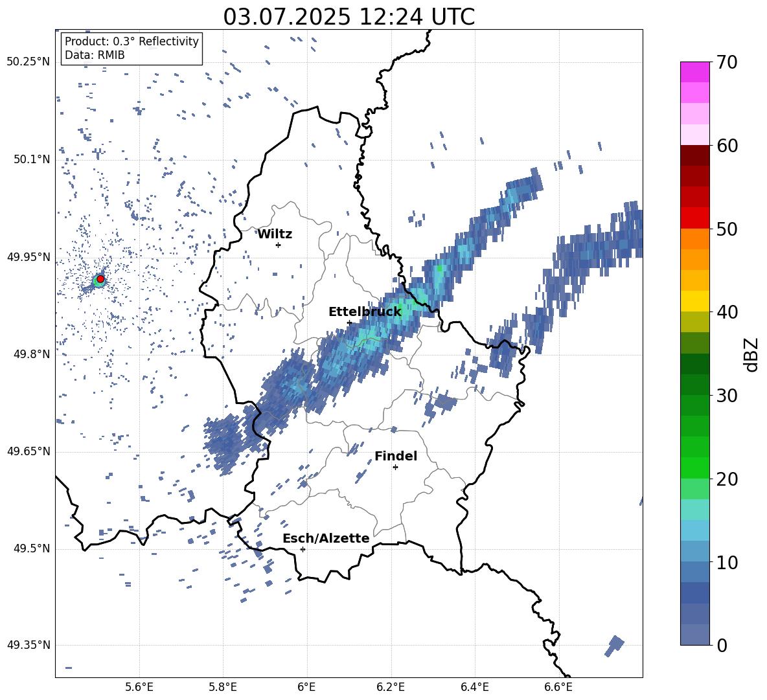Click the 6.2°E longitude label
Screen dimensions: 767x700
391,687
